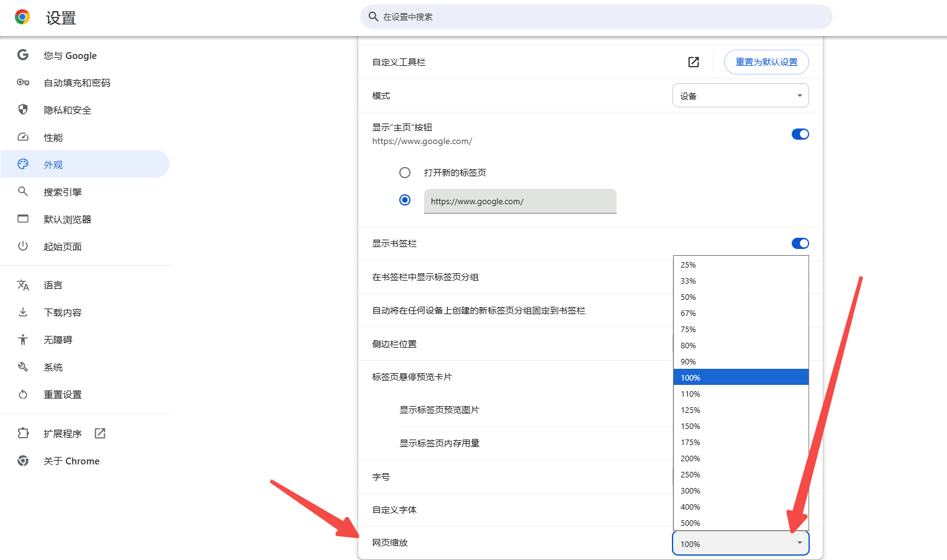Click the external link icon beside 扩展程序

tap(100, 433)
